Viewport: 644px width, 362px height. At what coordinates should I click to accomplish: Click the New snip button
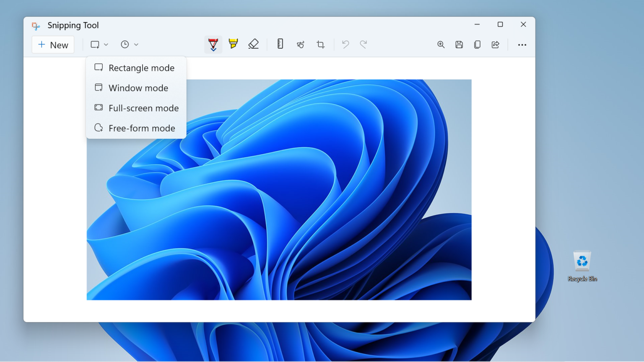coord(53,44)
